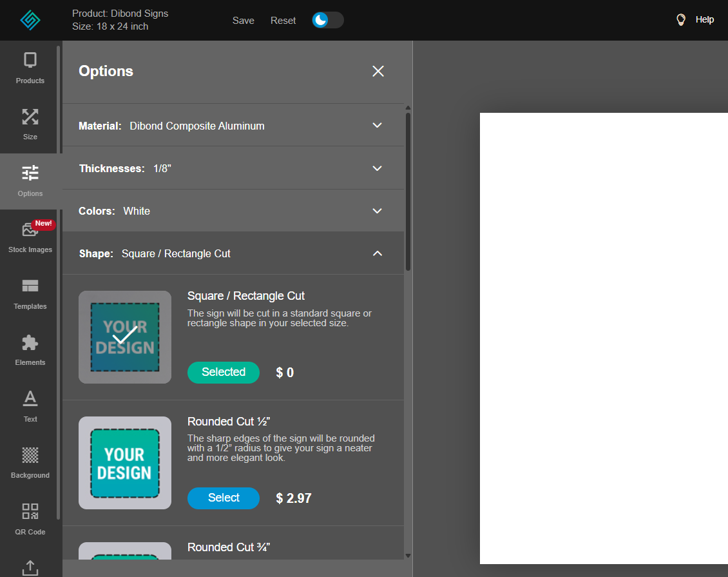Image resolution: width=728 pixels, height=577 pixels.
Task: Click the lightbulb Help icon
Action: [x=681, y=20]
